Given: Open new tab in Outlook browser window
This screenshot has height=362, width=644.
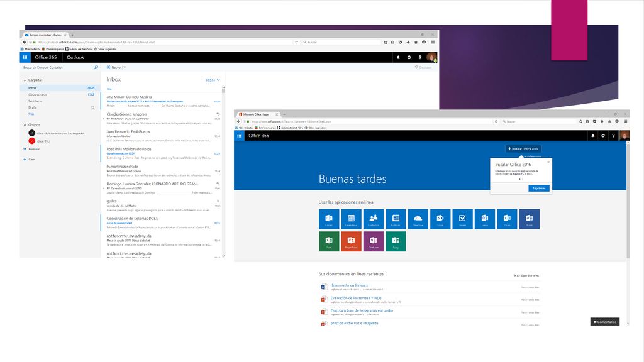Looking at the screenshot, I should [x=73, y=35].
